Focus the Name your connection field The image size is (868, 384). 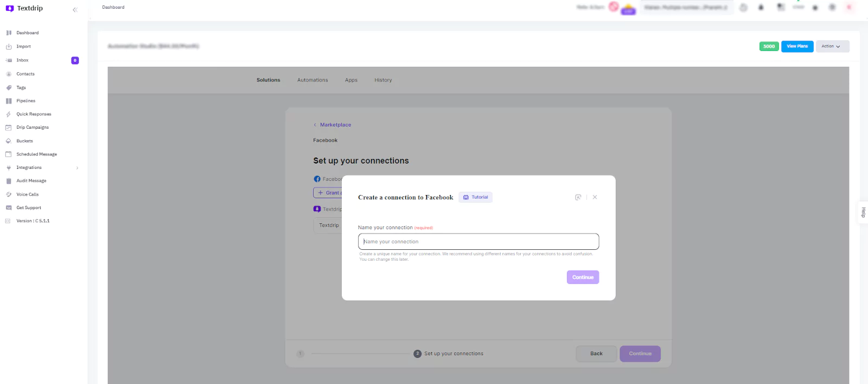[478, 242]
